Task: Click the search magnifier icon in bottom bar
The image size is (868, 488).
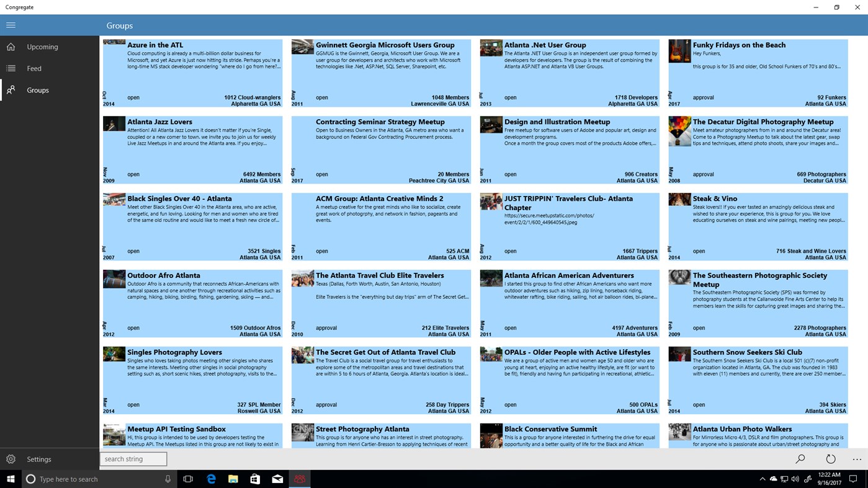Action: (800, 459)
